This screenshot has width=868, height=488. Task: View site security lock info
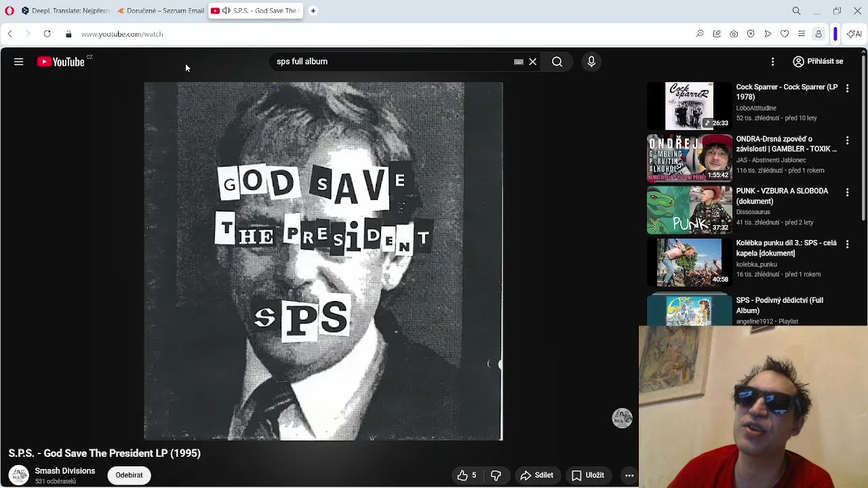pyautogui.click(x=68, y=34)
